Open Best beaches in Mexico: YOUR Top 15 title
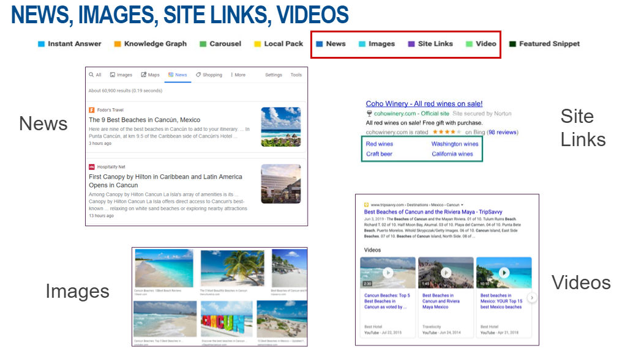The height and width of the screenshot is (354, 644). coord(501,301)
